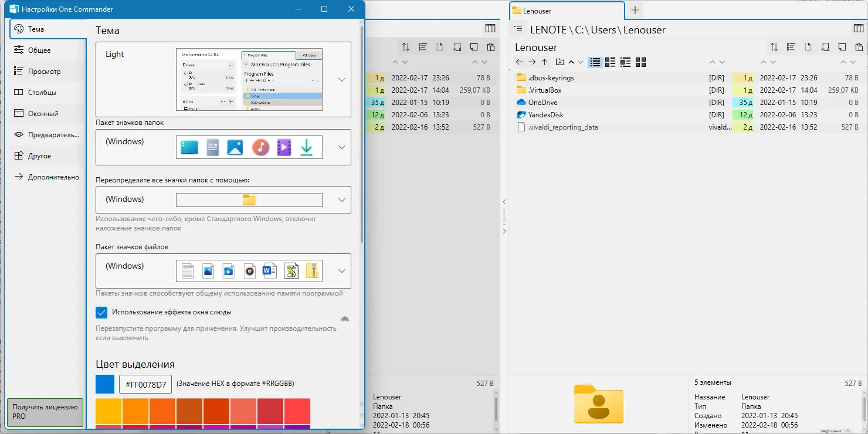
Task: Click the current blue highlight color swatch
Action: tap(105, 384)
